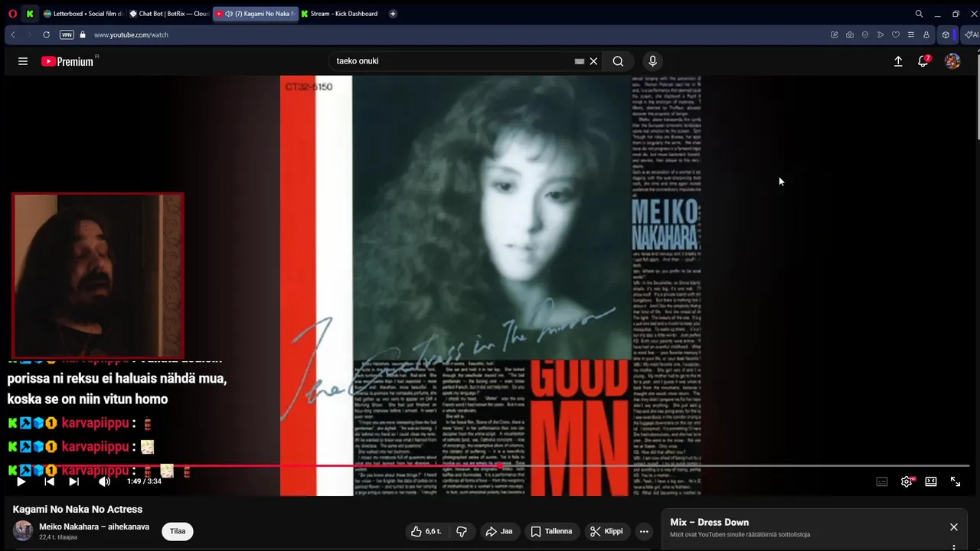Open Meiko Nakahara channel avatar
The width and height of the screenshot is (980, 551).
pos(23,530)
